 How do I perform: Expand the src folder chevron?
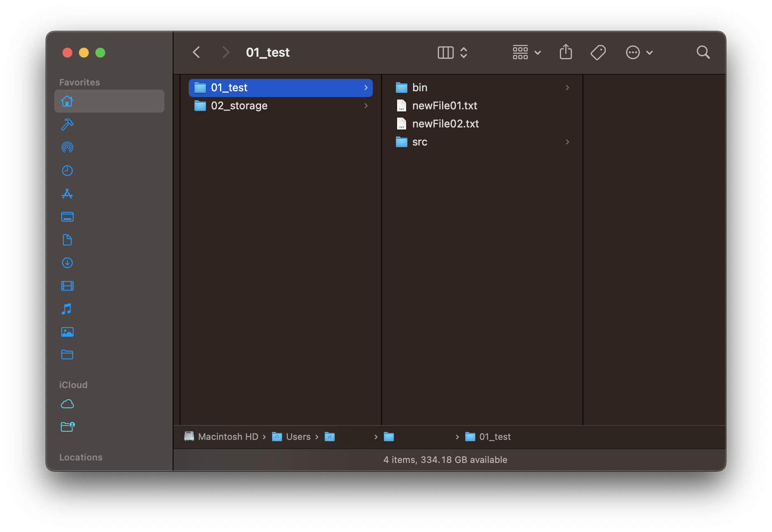click(x=567, y=142)
